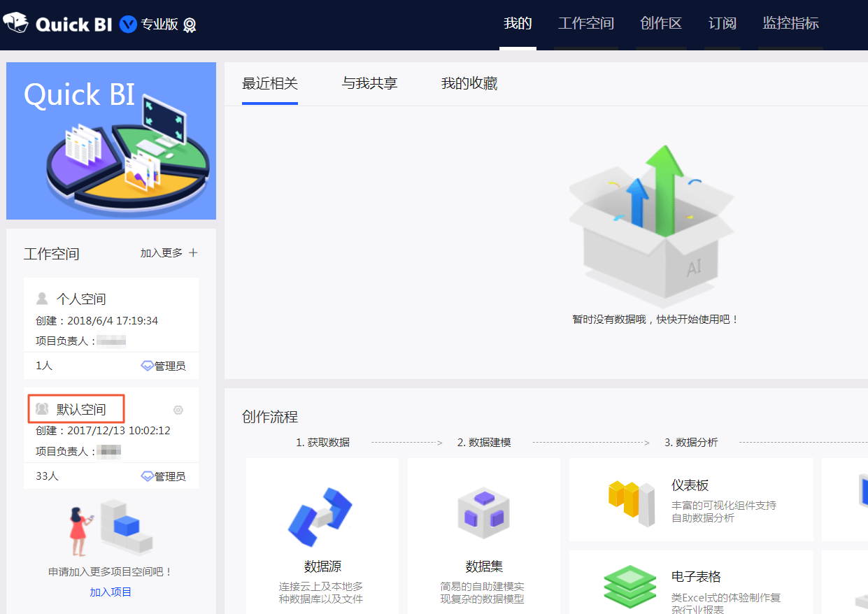Switch to the 与我共享 tab
This screenshot has height=614, width=868.
[x=369, y=84]
